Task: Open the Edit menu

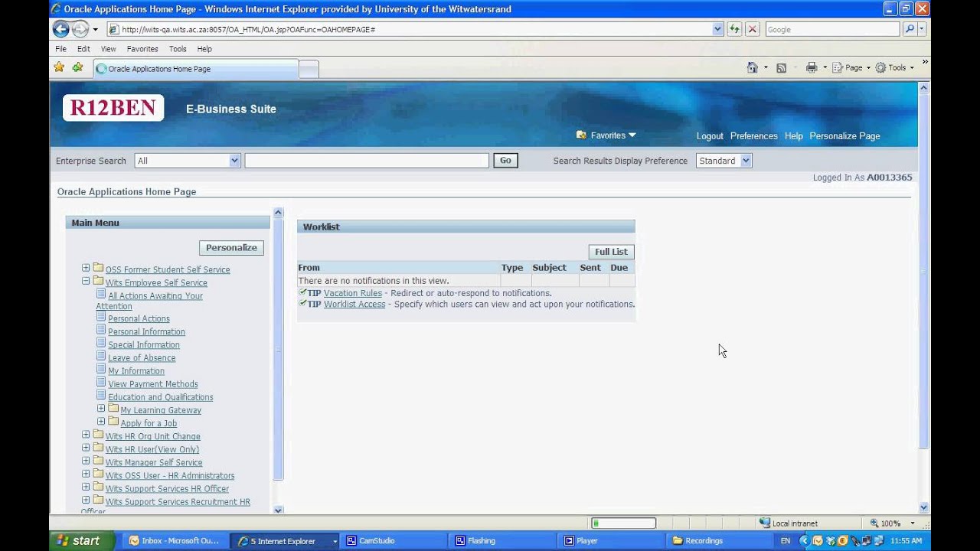Action: point(83,49)
